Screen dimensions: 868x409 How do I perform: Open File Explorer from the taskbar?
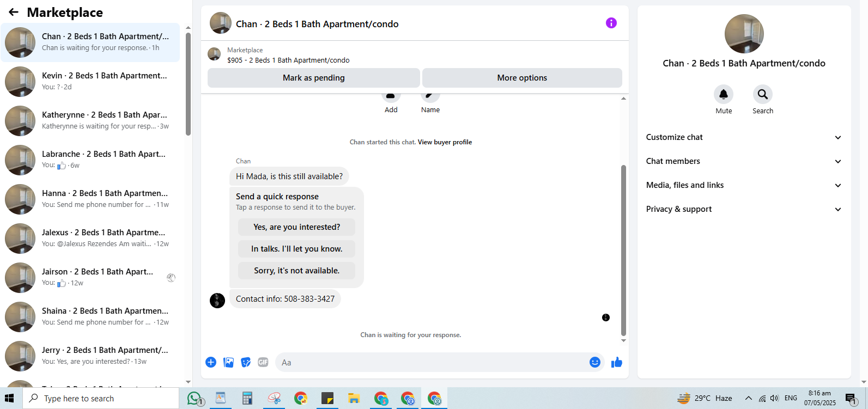coord(354,399)
